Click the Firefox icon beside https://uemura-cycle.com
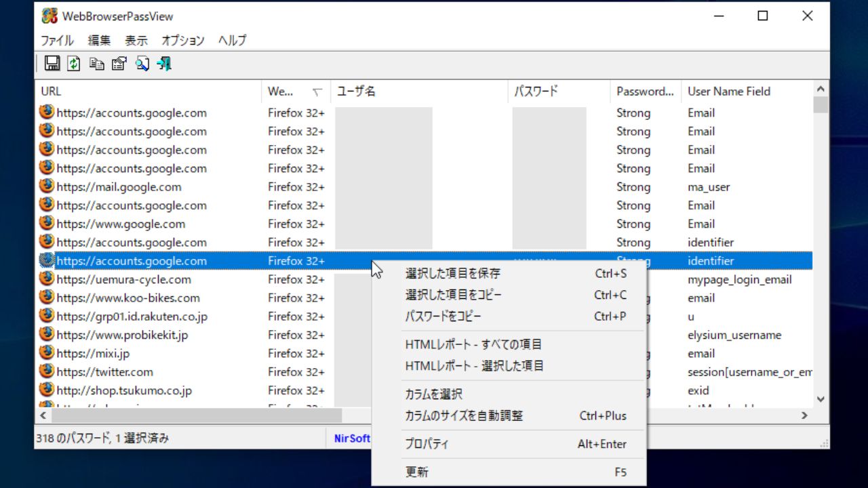868x488 pixels. point(47,279)
